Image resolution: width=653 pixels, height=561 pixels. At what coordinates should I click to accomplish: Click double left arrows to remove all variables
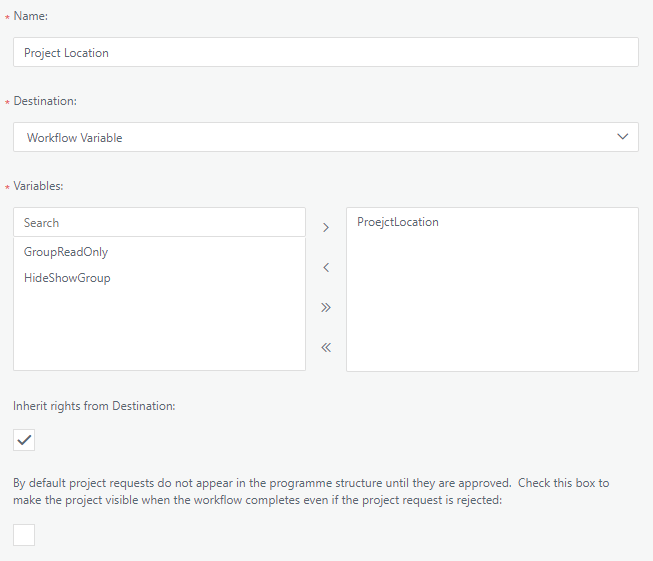pos(326,348)
